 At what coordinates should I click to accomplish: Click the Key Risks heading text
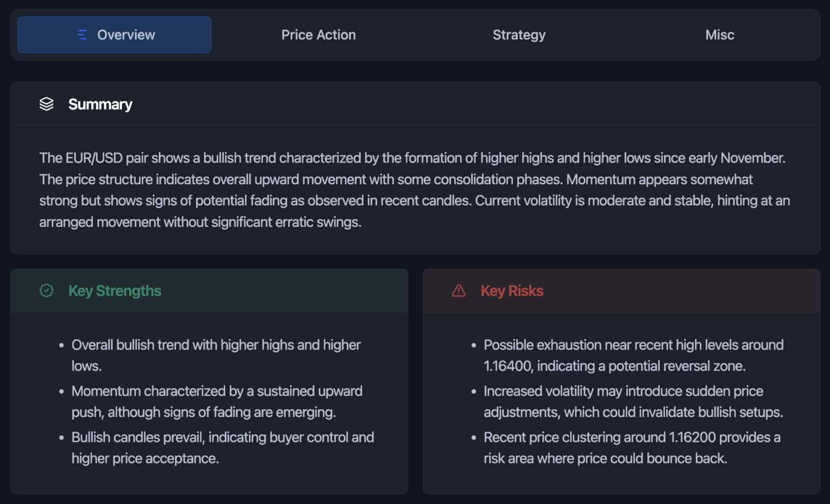(x=512, y=291)
